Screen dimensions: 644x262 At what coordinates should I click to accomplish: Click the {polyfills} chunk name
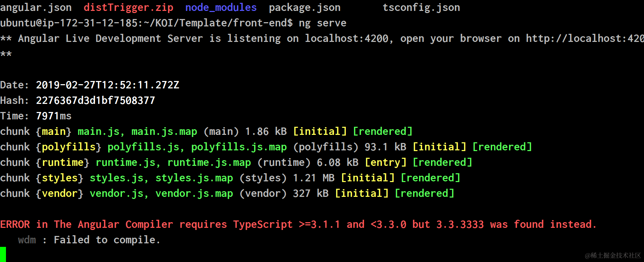(69, 147)
